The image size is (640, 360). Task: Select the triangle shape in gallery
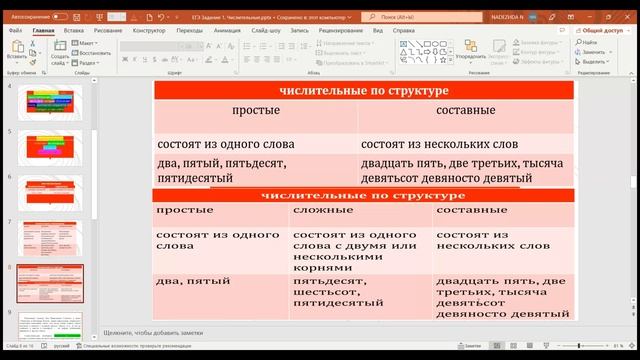403,52
